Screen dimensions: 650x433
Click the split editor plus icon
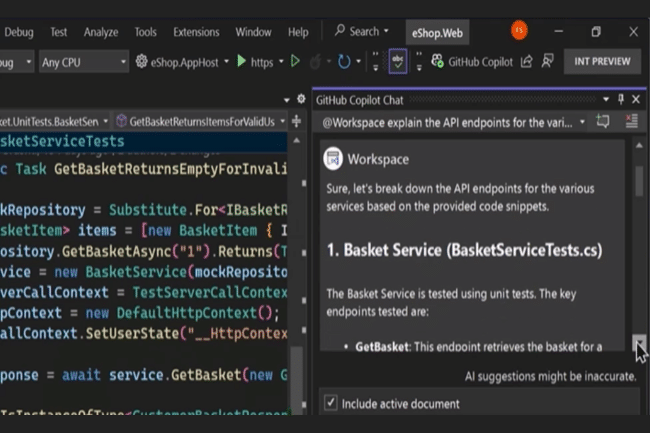click(296, 121)
